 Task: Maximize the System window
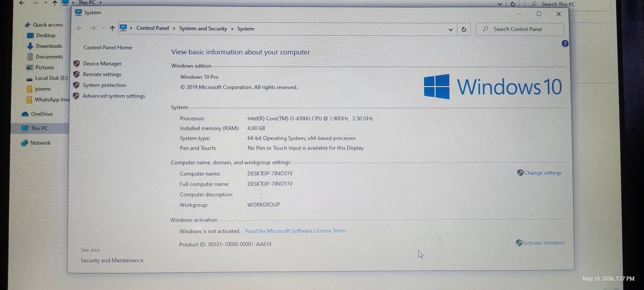[539, 14]
